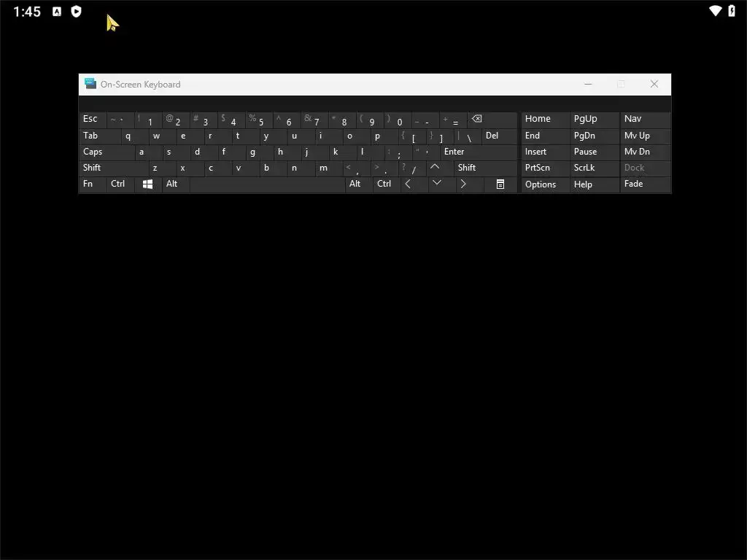Click the backspace key icon
This screenshot has width=747, height=560.
[x=492, y=120]
